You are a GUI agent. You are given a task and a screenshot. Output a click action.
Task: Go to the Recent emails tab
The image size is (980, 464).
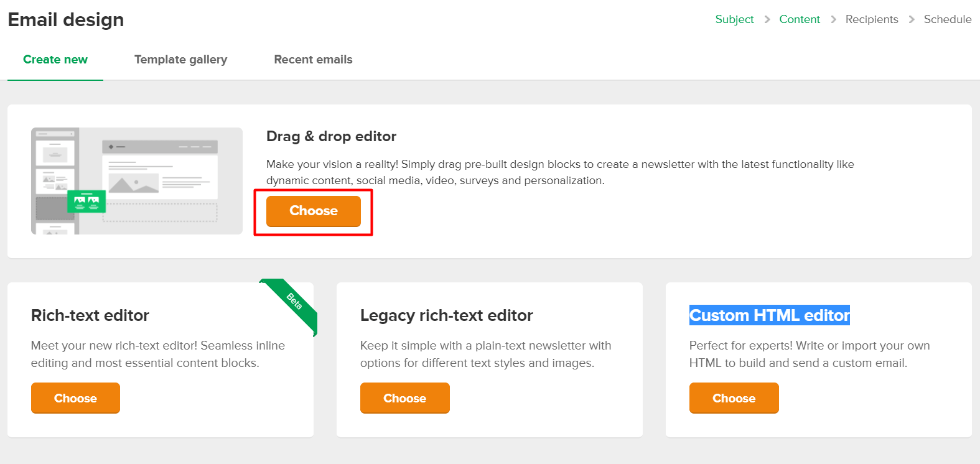tap(313, 60)
